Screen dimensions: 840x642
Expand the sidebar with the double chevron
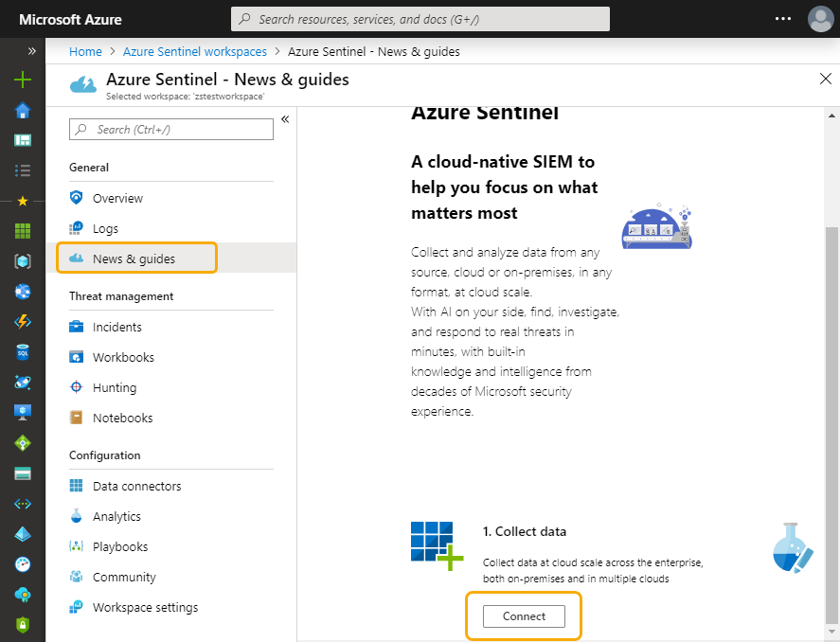click(x=31, y=51)
